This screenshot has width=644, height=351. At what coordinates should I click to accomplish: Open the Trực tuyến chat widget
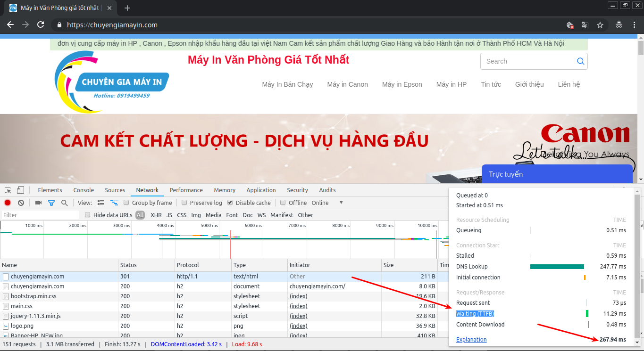[557, 174]
